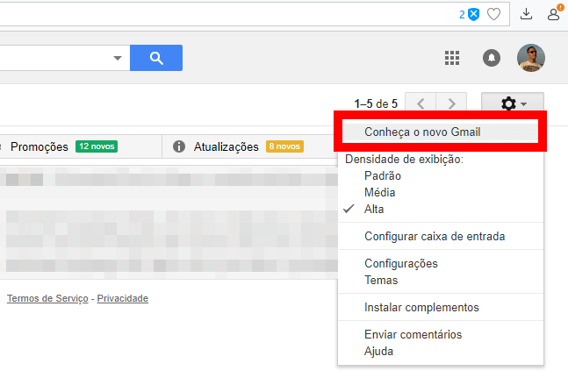This screenshot has width=568, height=392.
Task: Open the notifications bell
Action: pos(492,59)
